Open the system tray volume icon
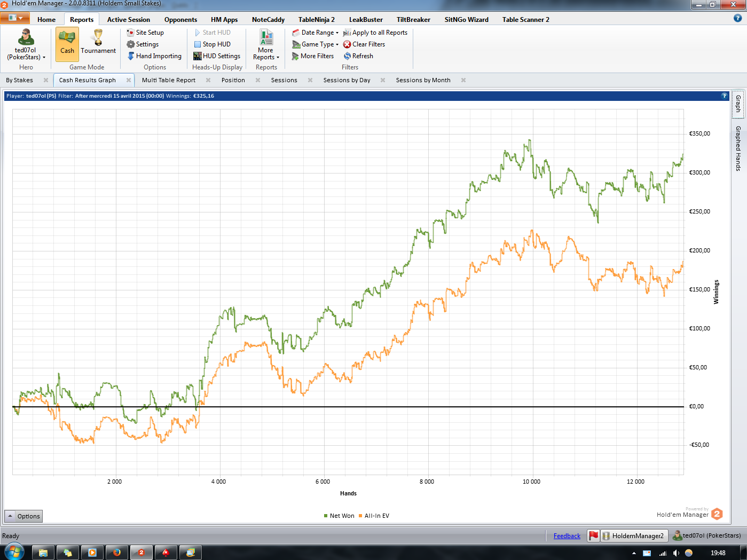This screenshot has height=560, width=747. tap(675, 553)
